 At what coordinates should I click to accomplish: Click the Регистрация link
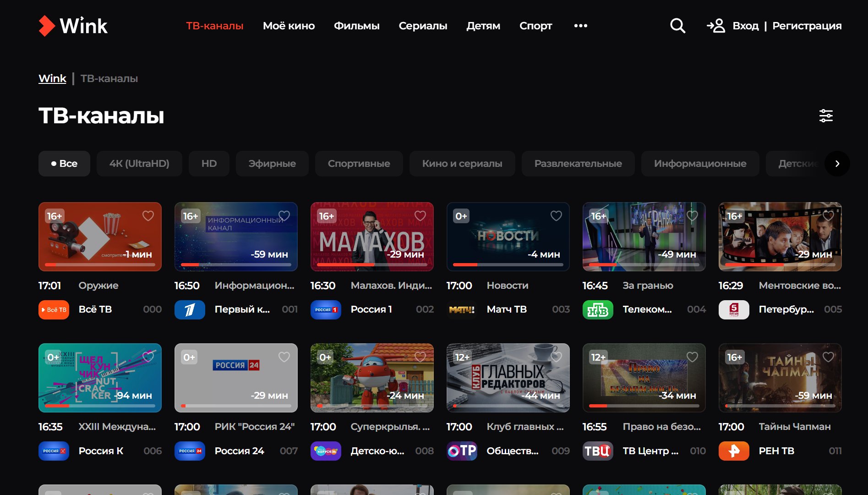pyautogui.click(x=807, y=26)
